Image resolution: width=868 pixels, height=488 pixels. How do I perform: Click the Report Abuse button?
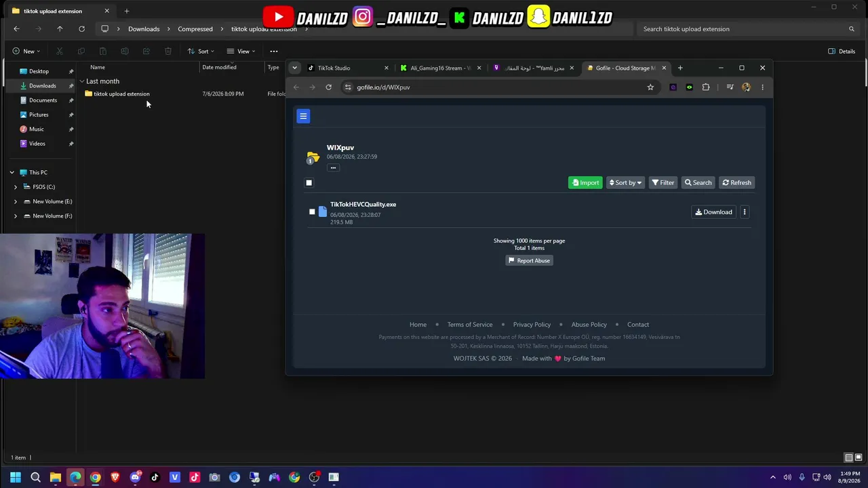pyautogui.click(x=529, y=260)
